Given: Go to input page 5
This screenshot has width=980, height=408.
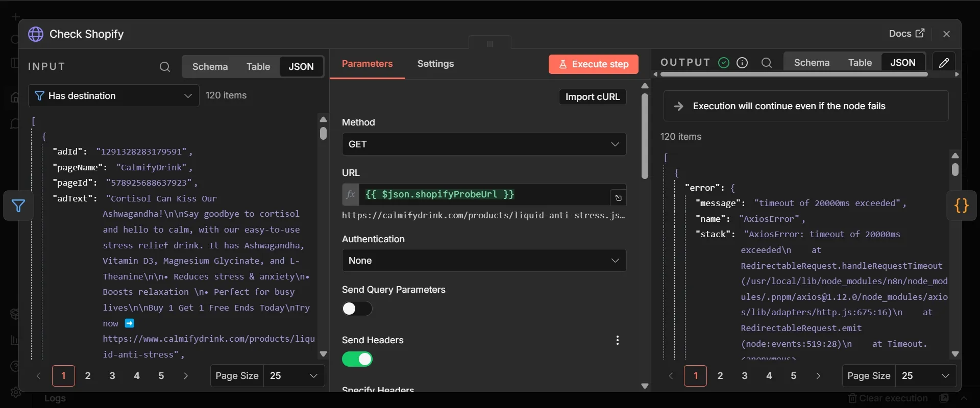Looking at the screenshot, I should pos(161,376).
